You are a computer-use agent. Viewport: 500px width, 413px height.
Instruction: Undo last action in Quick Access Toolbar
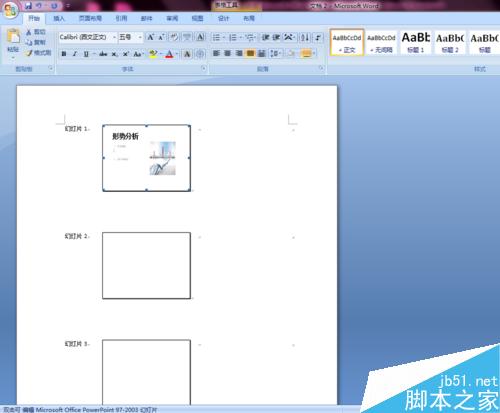(x=39, y=6)
